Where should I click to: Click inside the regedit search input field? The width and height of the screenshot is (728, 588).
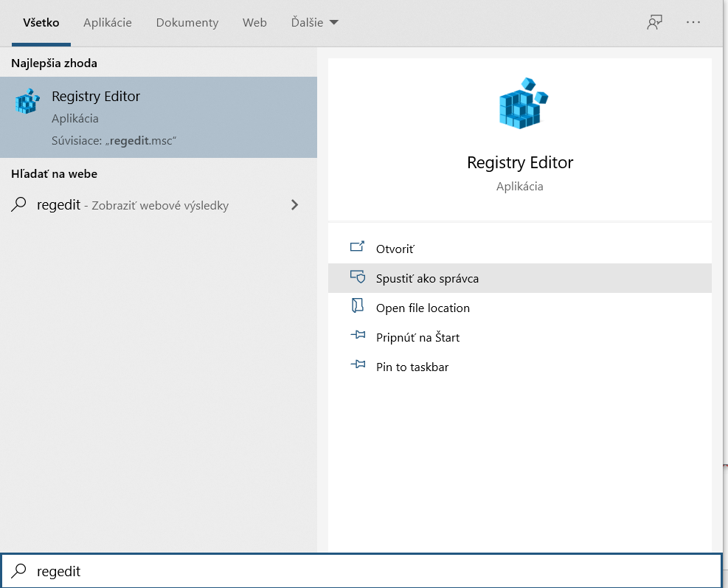pos(361,571)
